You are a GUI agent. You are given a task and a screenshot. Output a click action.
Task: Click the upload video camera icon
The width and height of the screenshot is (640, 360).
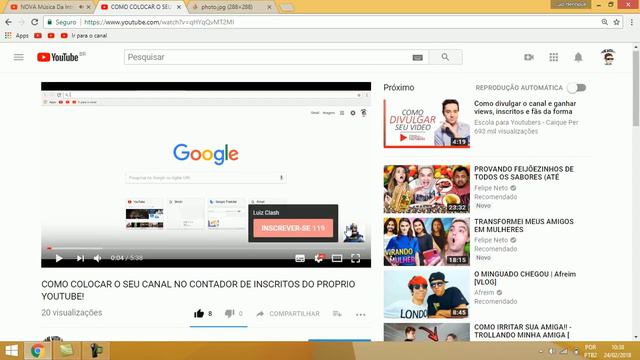point(529,57)
